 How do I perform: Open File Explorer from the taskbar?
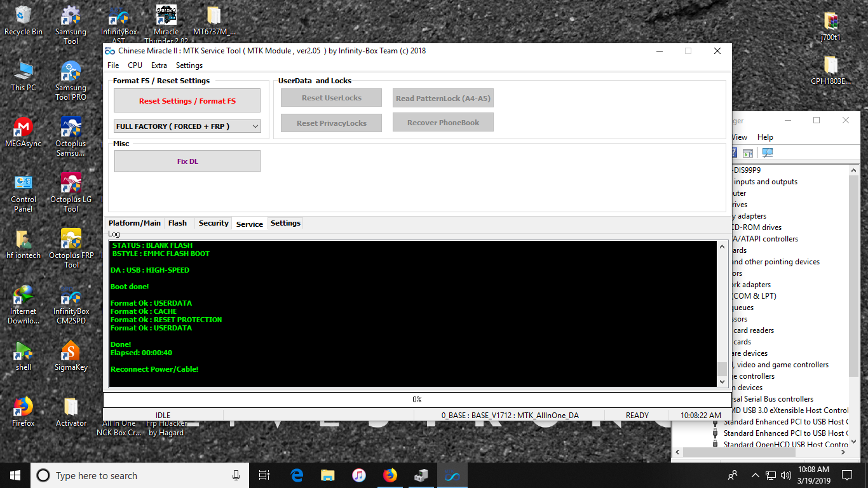[328, 475]
